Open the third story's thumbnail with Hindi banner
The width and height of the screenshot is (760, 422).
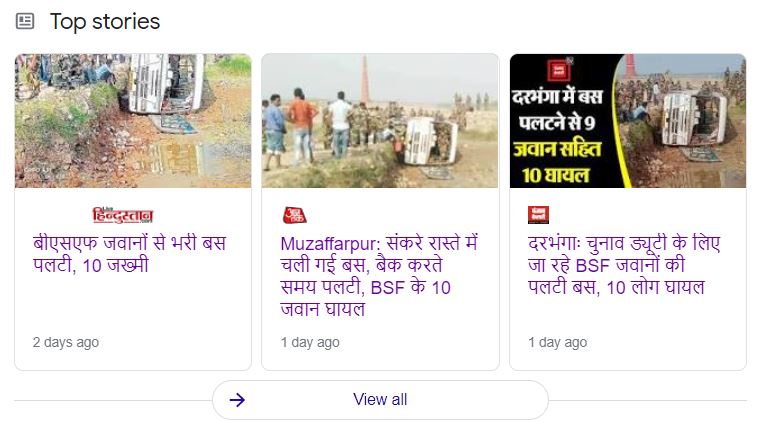(x=628, y=121)
